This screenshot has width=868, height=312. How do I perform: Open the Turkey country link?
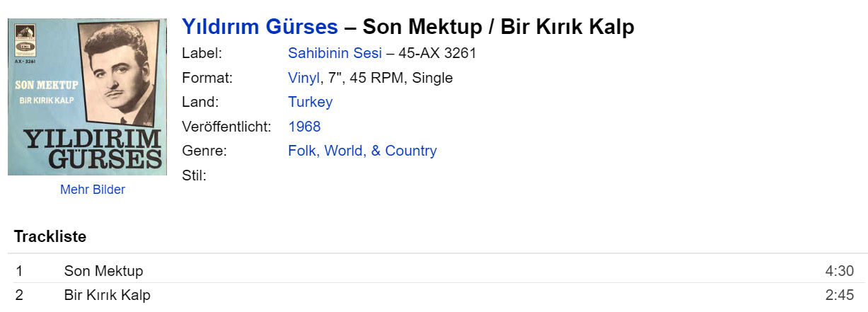pos(310,102)
